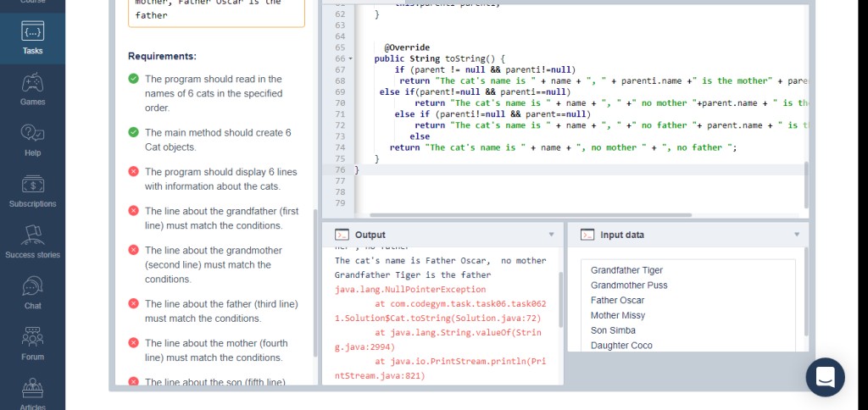Click failed status for 'display 6 lines'
This screenshot has width=868, height=410.
(x=133, y=172)
